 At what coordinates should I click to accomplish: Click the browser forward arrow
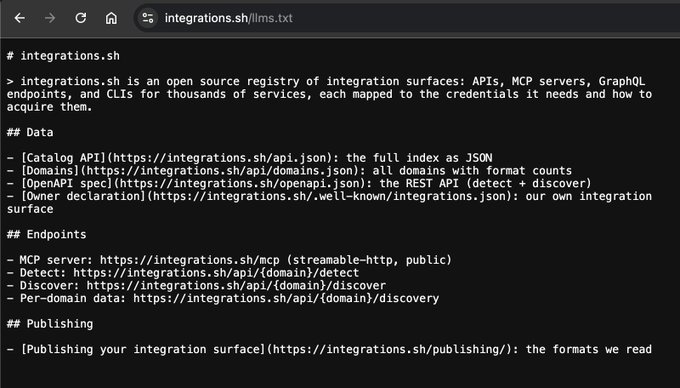pos(50,18)
